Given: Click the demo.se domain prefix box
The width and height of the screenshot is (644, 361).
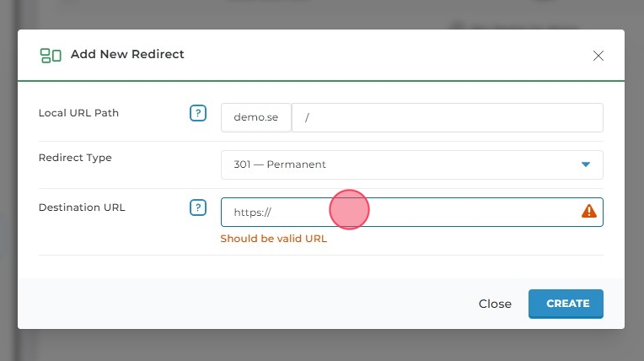Looking at the screenshot, I should coord(256,118).
